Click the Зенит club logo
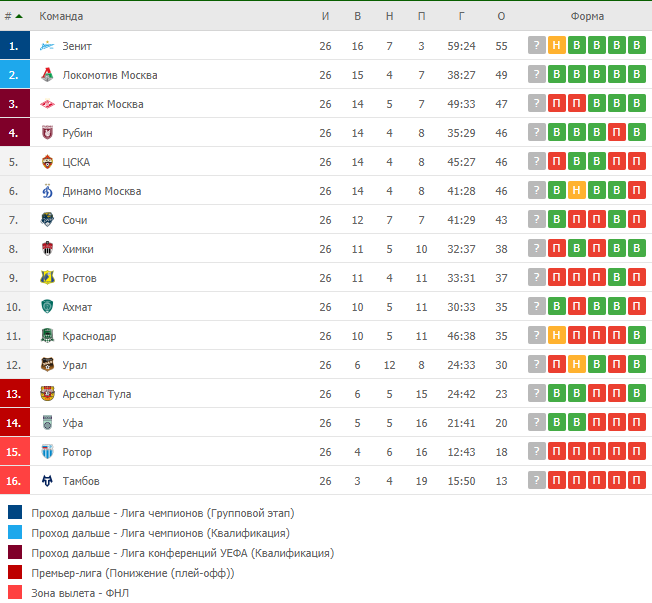 (x=47, y=46)
